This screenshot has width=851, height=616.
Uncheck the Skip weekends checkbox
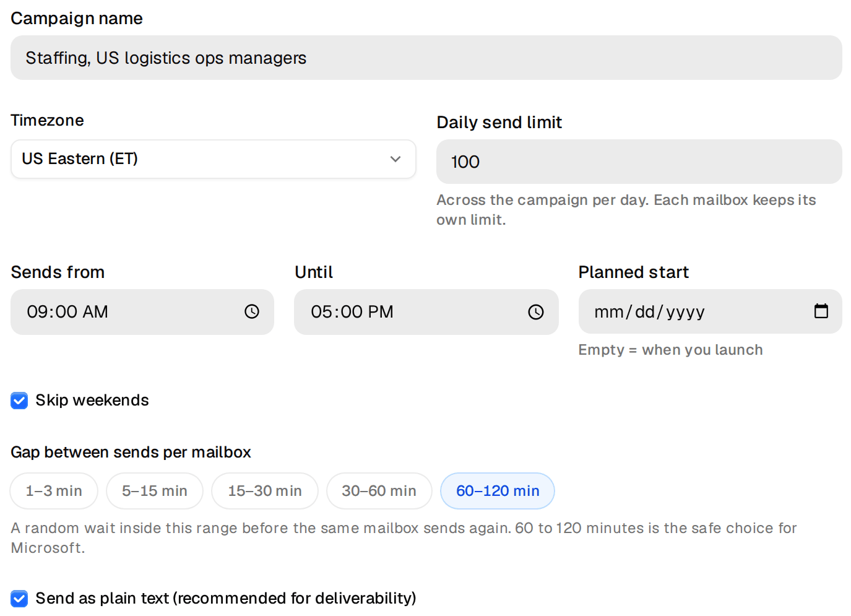point(19,401)
